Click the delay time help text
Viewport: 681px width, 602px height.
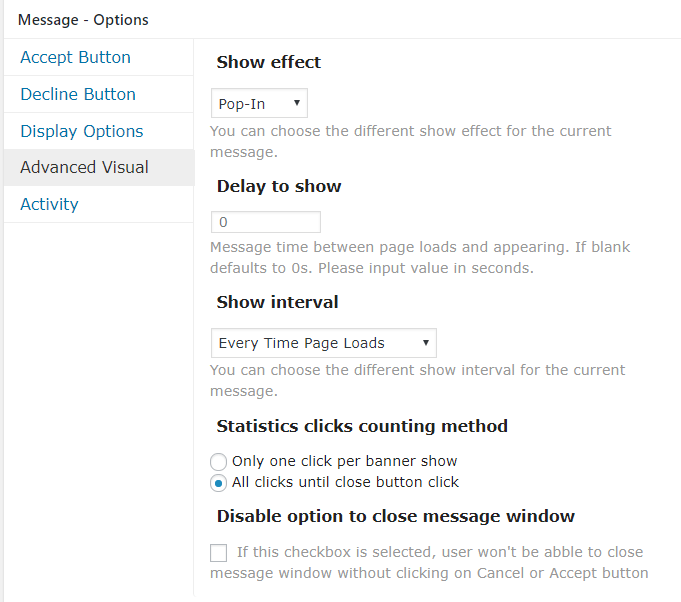(420, 257)
